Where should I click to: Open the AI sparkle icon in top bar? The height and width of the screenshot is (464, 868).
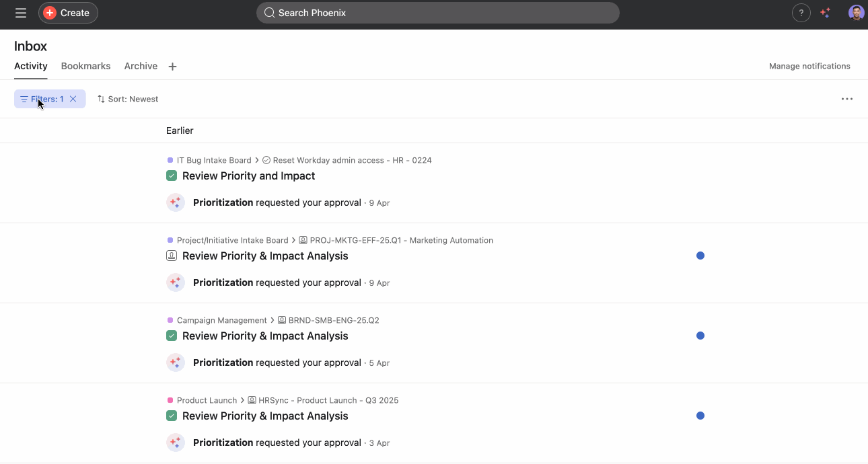[826, 13]
